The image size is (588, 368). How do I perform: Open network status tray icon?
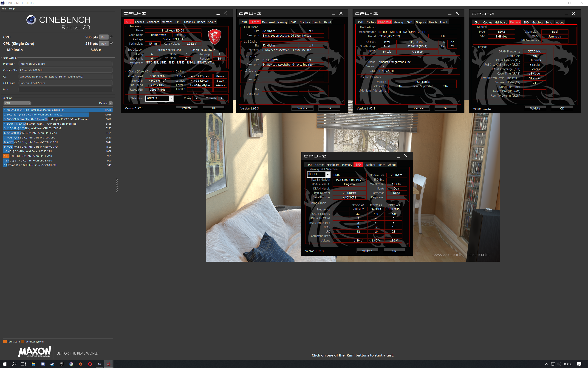tap(553, 364)
